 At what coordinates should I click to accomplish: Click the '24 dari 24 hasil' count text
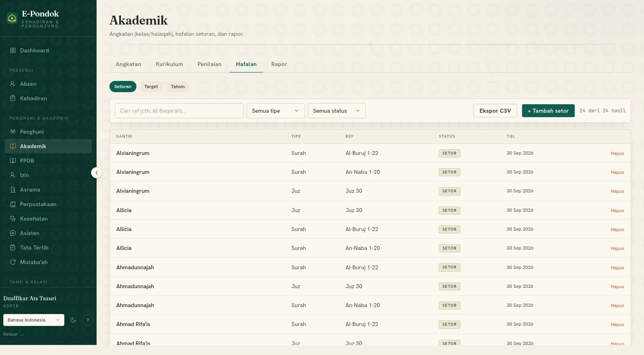[603, 111]
